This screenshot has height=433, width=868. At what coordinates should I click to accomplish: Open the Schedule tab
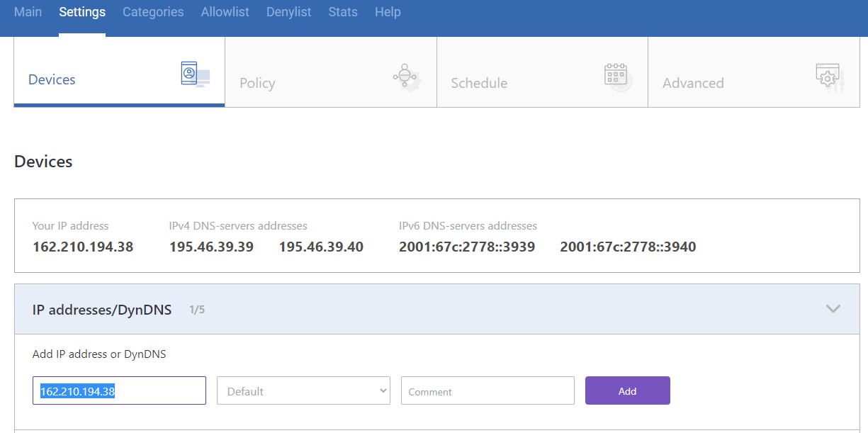pyautogui.click(x=479, y=83)
